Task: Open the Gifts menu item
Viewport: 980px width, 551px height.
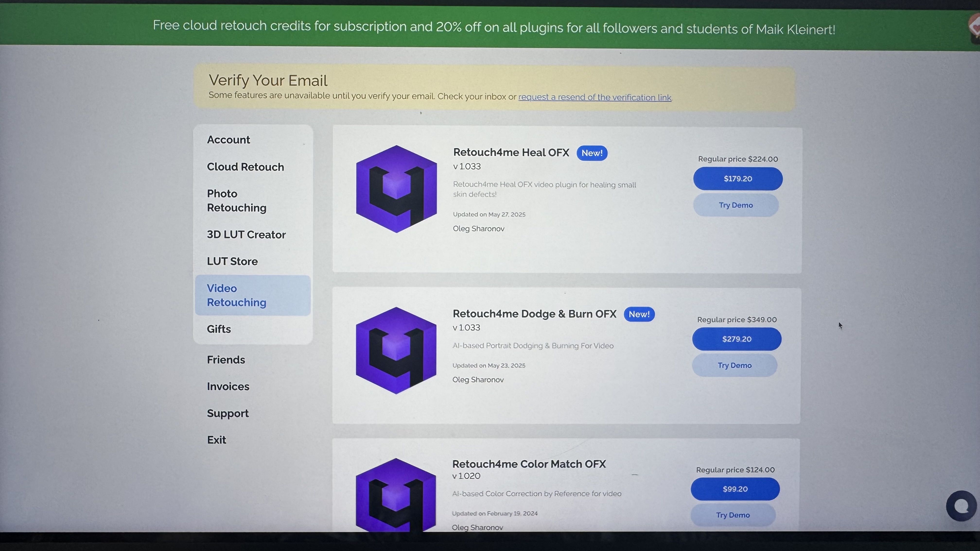Action: (x=219, y=329)
